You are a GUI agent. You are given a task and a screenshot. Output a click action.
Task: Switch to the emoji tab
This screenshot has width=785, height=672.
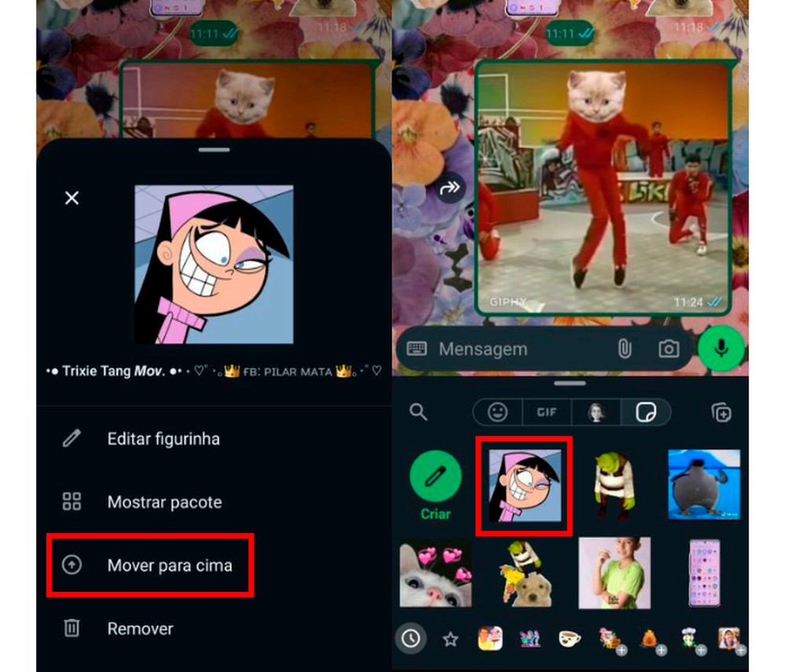coord(497,413)
